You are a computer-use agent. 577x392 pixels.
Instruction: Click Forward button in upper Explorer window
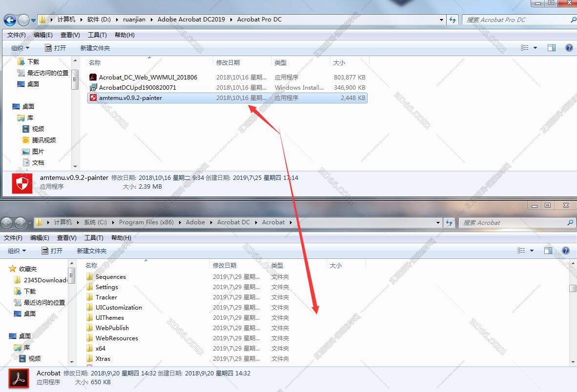(x=23, y=20)
